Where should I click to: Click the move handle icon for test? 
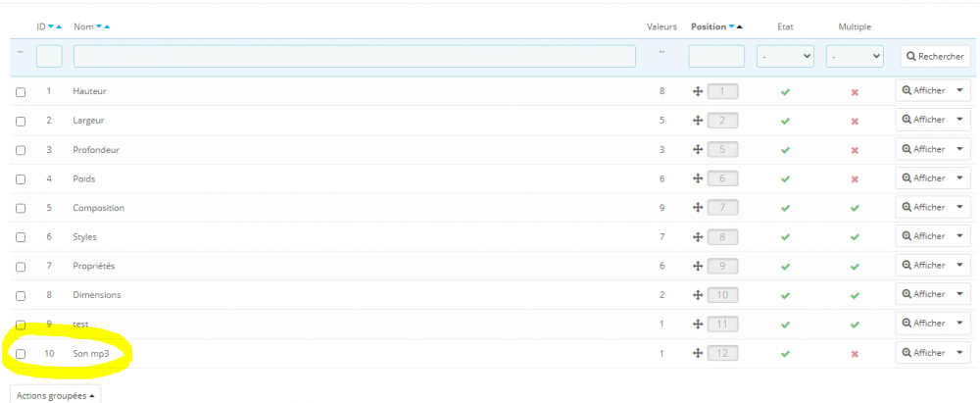(698, 325)
